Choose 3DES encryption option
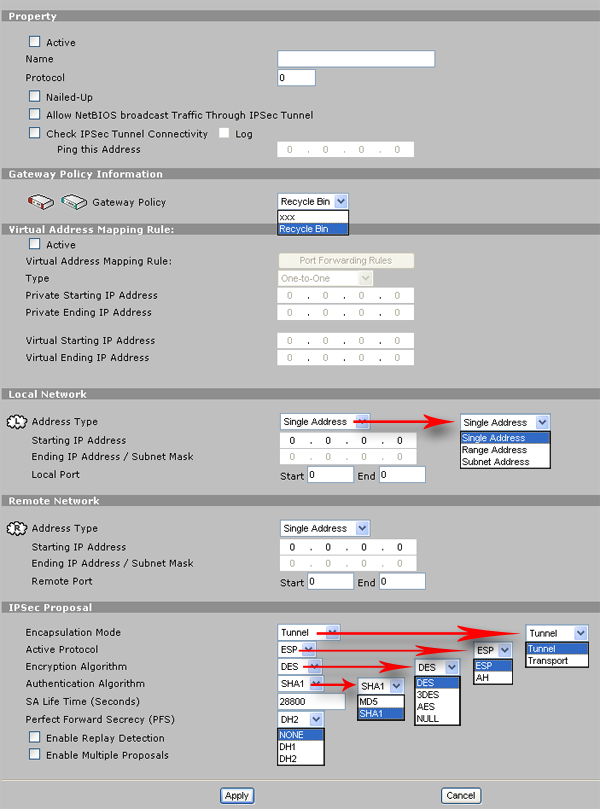This screenshot has height=809, width=600. pos(436,694)
